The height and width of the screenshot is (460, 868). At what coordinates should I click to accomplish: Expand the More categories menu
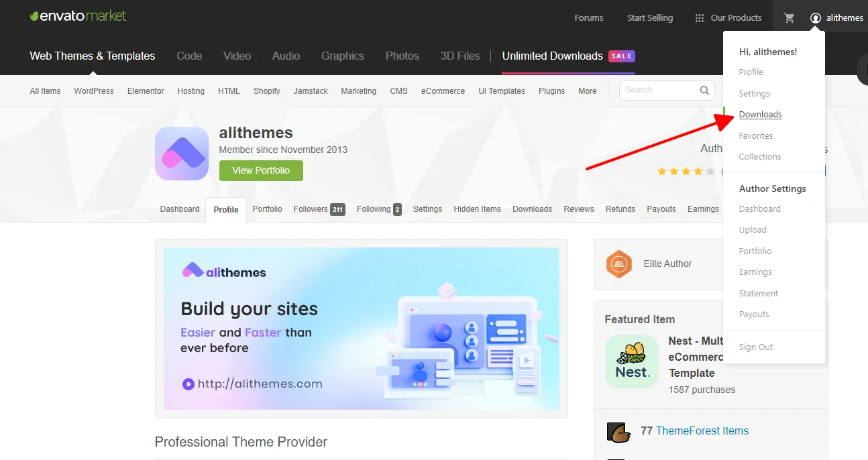(x=587, y=91)
